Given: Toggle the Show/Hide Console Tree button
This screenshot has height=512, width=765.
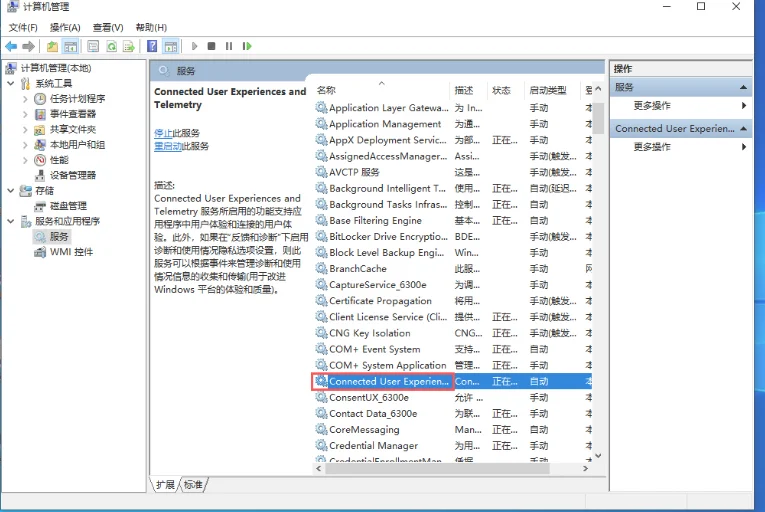Looking at the screenshot, I should [x=71, y=46].
